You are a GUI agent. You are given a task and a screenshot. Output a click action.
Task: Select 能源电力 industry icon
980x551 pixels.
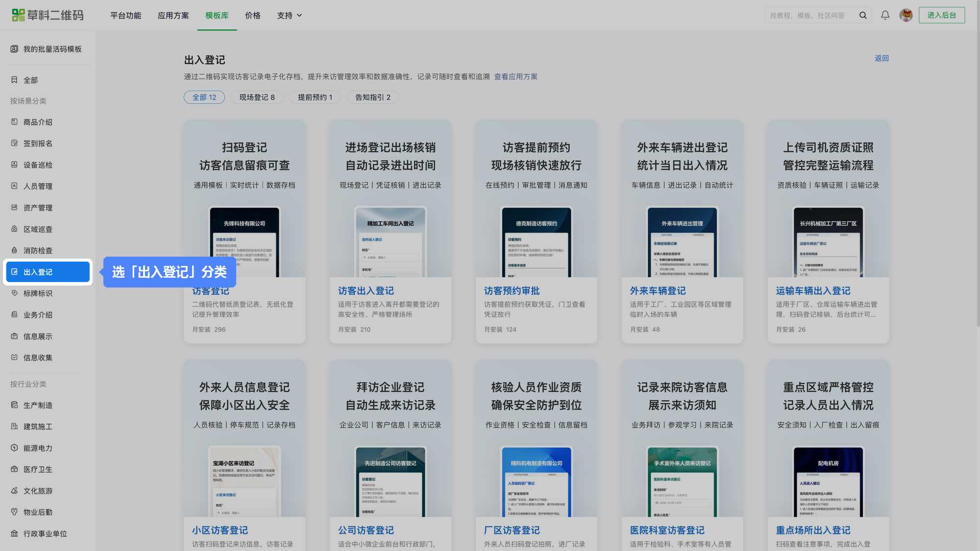pos(14,448)
